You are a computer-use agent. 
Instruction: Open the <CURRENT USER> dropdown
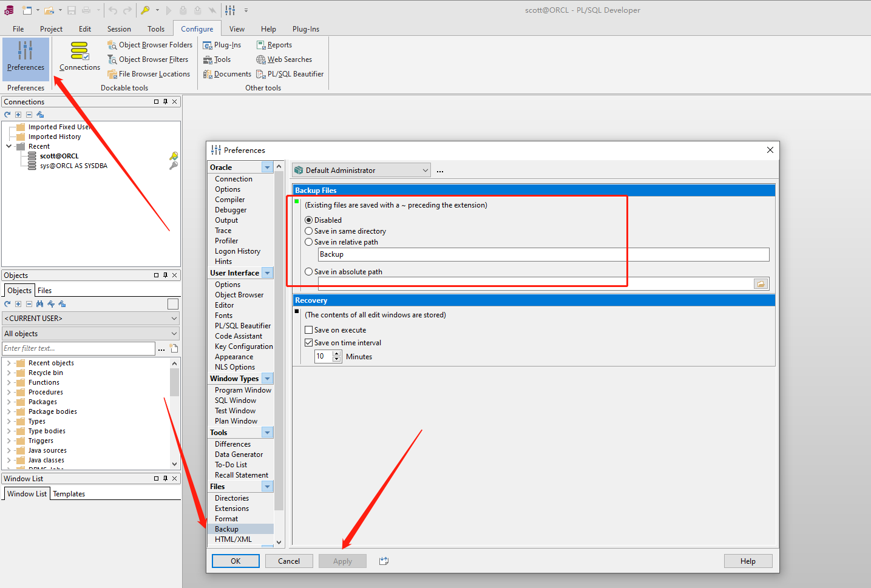90,319
